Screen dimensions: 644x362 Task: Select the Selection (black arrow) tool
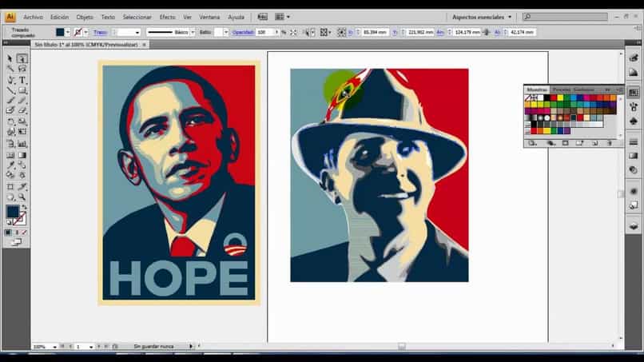click(x=10, y=59)
